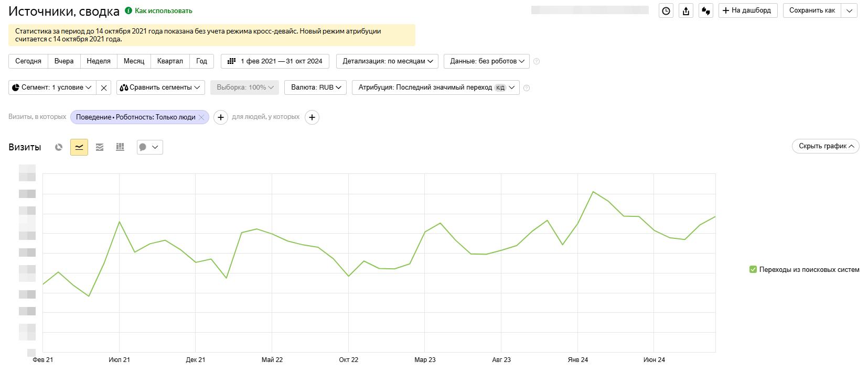The width and height of the screenshot is (868, 384).
Task: Remove the 'Роботность: Только люди' filter chip
Action: click(x=201, y=117)
